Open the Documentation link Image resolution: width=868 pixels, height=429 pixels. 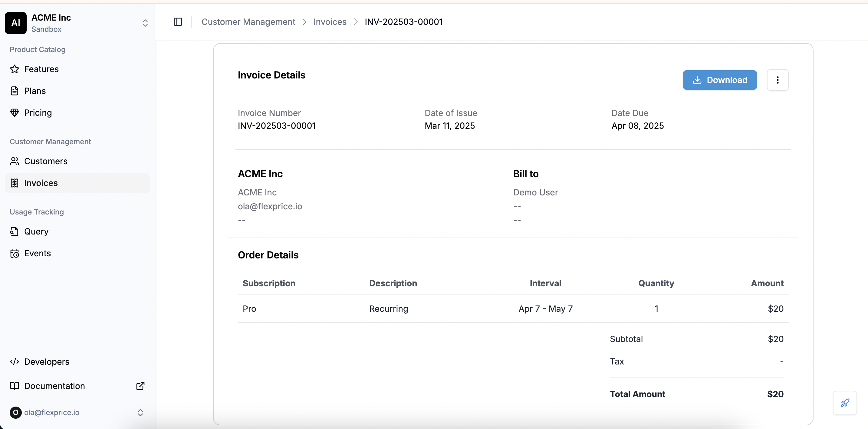pos(54,386)
